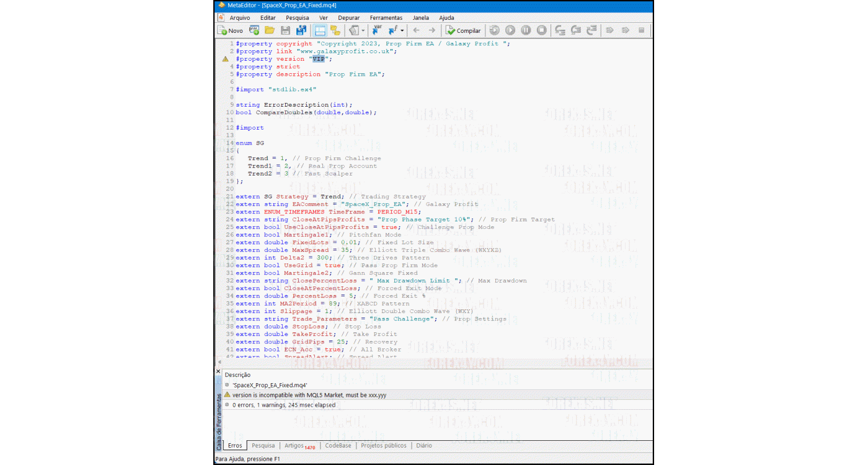This screenshot has width=868, height=465.
Task: Click the list variables 'var' icon
Action: (x=376, y=30)
